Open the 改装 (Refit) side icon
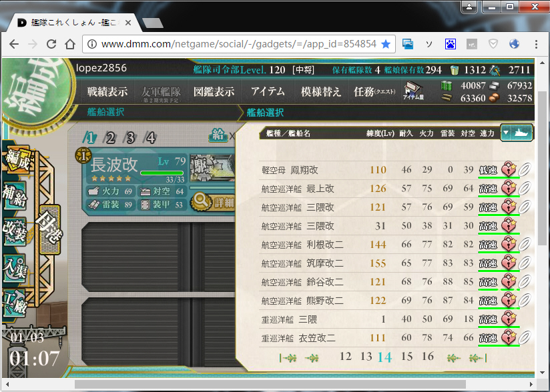Viewport: 550px width, 392px height. (x=15, y=231)
